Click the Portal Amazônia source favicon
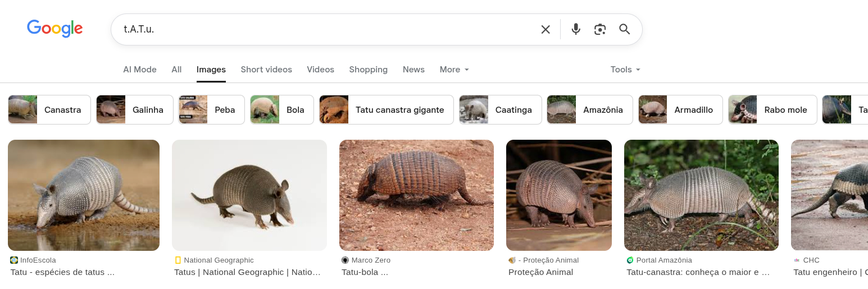Image resolution: width=868 pixels, height=289 pixels. click(630, 260)
